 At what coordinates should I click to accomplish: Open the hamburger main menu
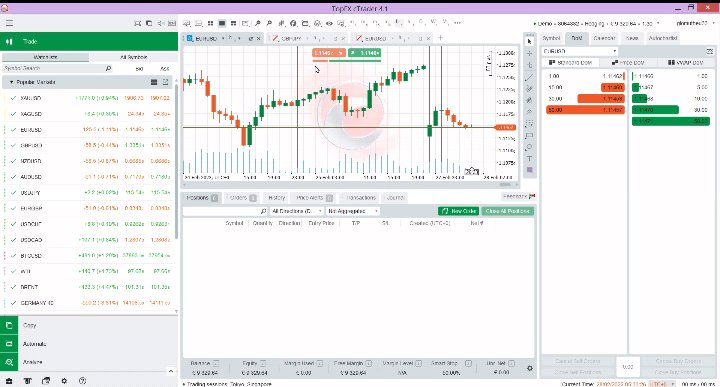point(9,23)
